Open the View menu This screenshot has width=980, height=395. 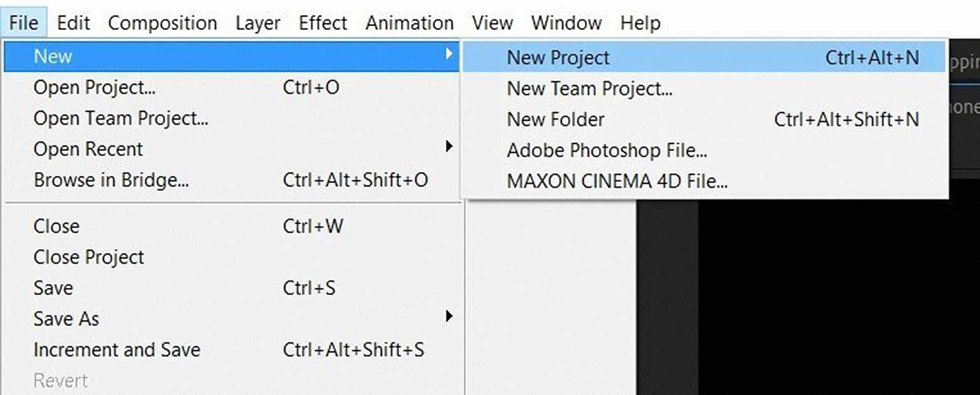click(492, 24)
